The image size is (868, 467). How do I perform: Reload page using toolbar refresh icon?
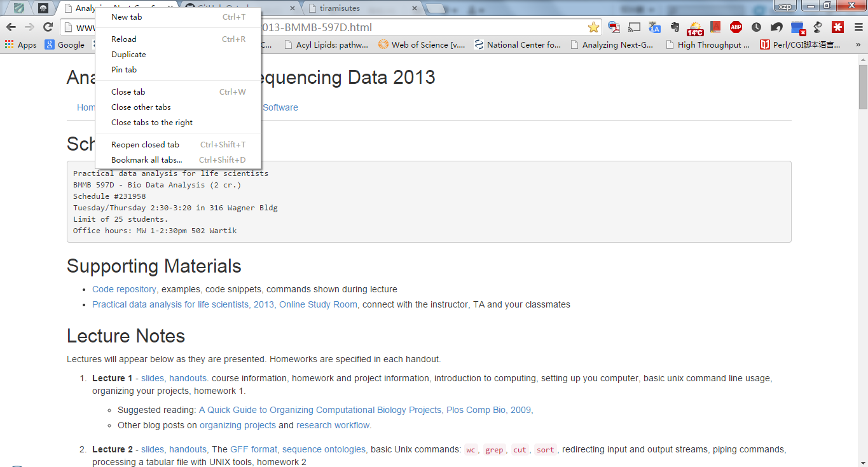click(48, 27)
